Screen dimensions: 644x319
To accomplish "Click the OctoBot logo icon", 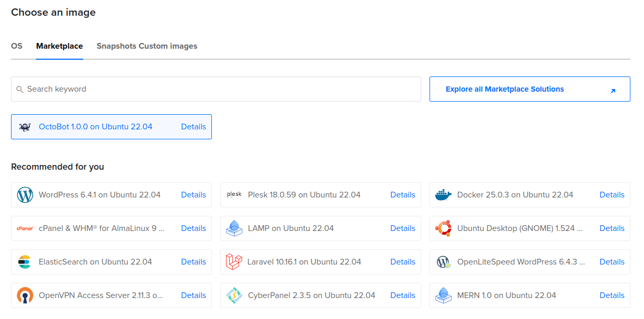I will (25, 127).
